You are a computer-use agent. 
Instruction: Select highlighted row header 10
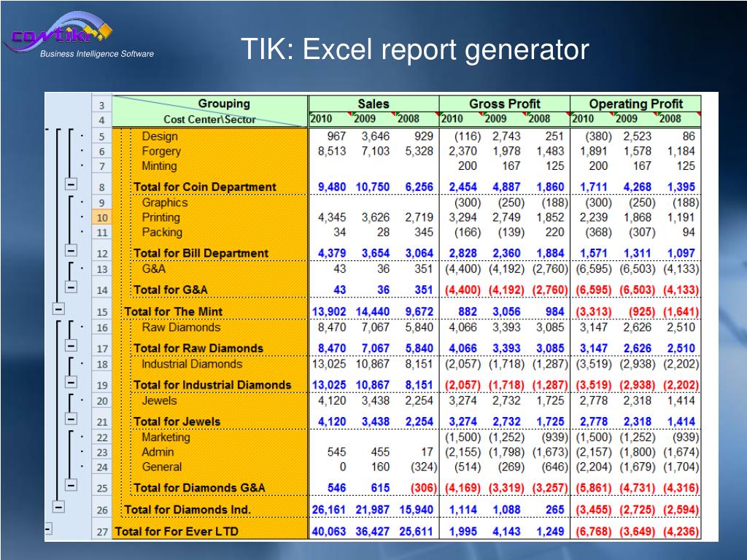pyautogui.click(x=101, y=217)
